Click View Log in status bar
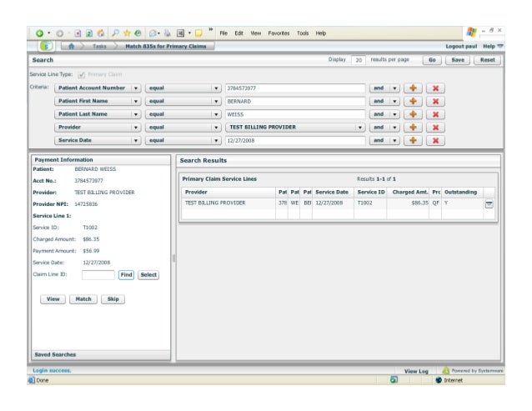The image size is (532, 411). pos(416,371)
